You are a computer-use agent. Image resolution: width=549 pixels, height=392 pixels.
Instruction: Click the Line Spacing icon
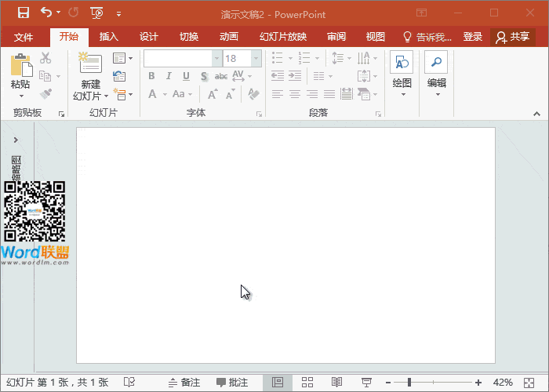(337, 58)
